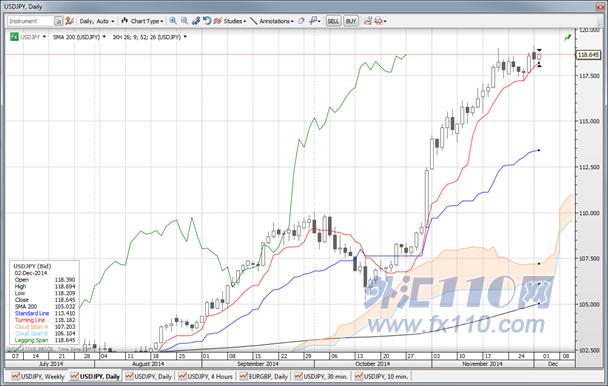Click the BUY button
Viewport: 608px width, 386px height.
[x=351, y=21]
